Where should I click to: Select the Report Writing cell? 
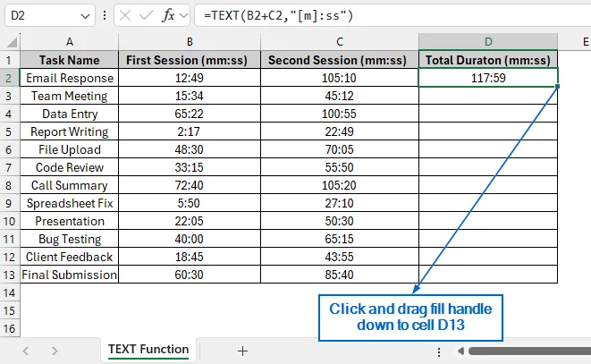tap(70, 131)
